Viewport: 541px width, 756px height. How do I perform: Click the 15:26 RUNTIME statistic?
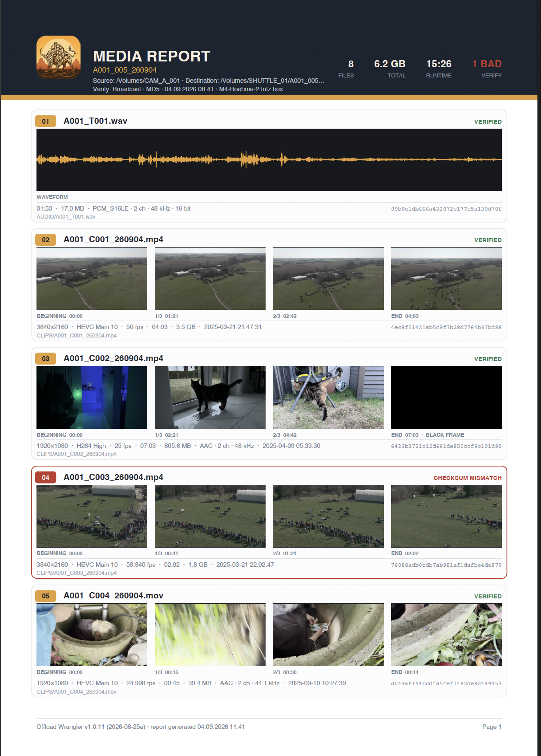coord(439,69)
